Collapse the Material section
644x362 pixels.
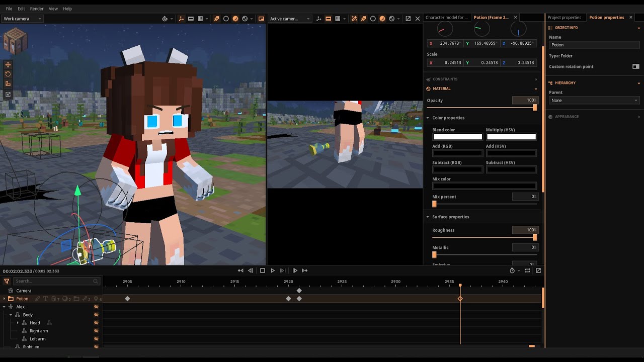536,88
